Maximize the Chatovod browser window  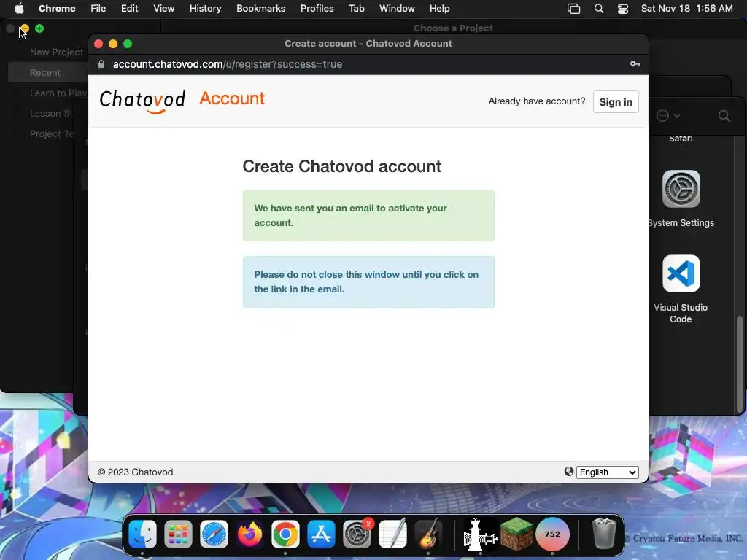[127, 44]
